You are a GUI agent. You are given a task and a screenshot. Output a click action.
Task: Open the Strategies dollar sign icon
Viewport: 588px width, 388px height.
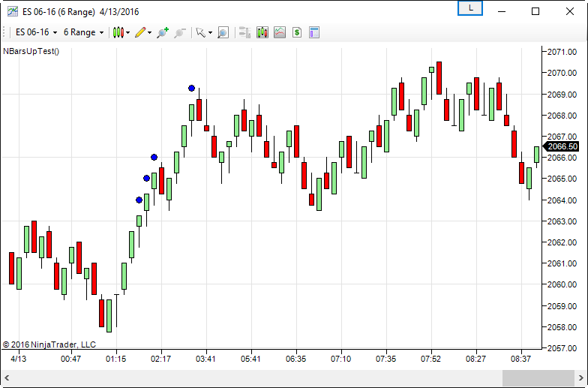(297, 33)
